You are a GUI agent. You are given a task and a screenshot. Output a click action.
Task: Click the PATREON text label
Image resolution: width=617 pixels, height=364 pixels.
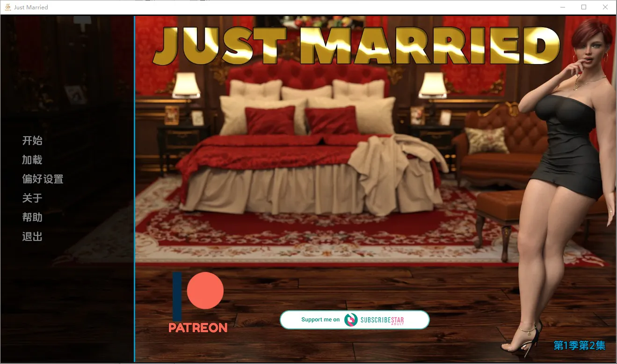[198, 328]
